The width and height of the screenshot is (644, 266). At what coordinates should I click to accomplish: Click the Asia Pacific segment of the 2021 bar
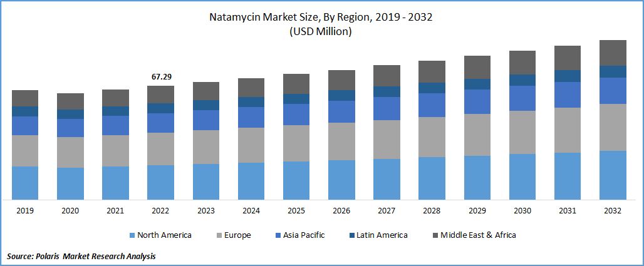pyautogui.click(x=115, y=125)
